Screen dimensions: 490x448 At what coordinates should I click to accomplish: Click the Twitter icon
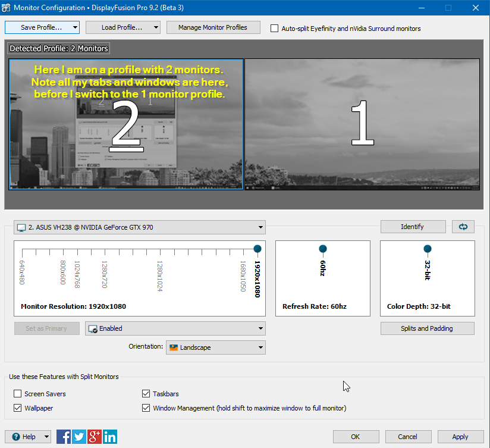click(x=79, y=437)
